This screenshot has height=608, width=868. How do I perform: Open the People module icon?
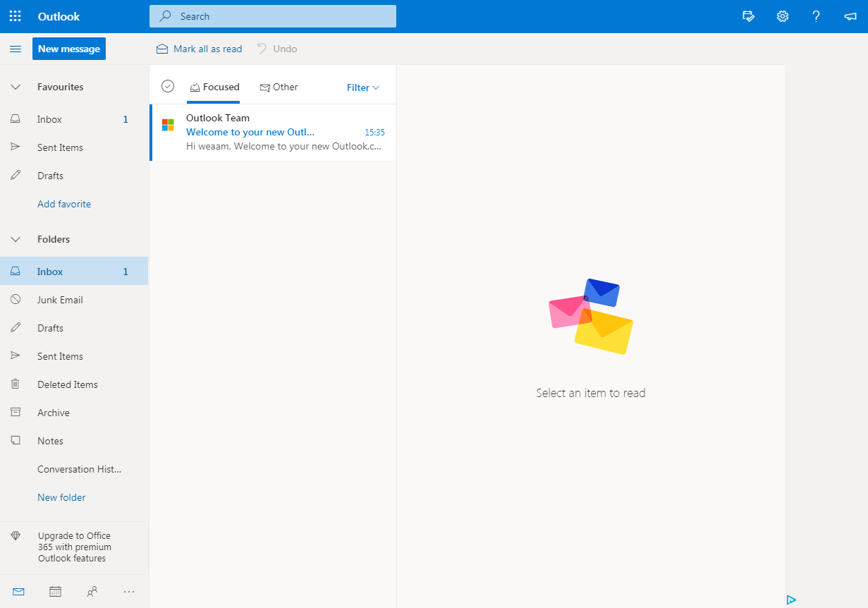(92, 592)
